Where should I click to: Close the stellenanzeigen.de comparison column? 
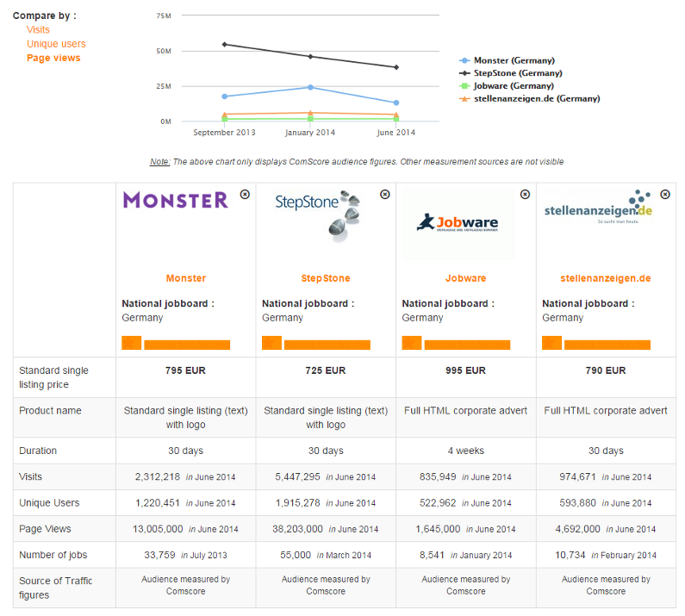click(x=665, y=195)
